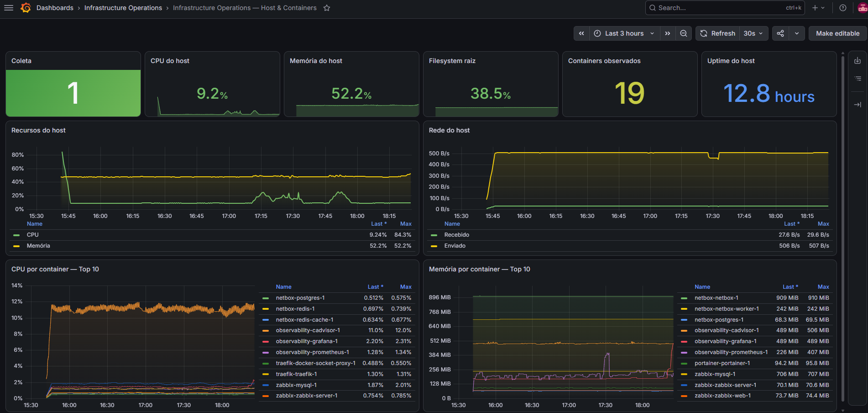Click netbox-postgres-1 color swatch in CPU legend
The image size is (868, 413).
click(x=266, y=298)
